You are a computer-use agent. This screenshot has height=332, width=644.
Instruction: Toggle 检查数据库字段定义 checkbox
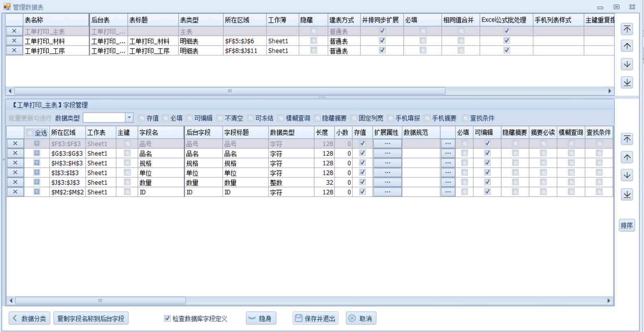167,319
